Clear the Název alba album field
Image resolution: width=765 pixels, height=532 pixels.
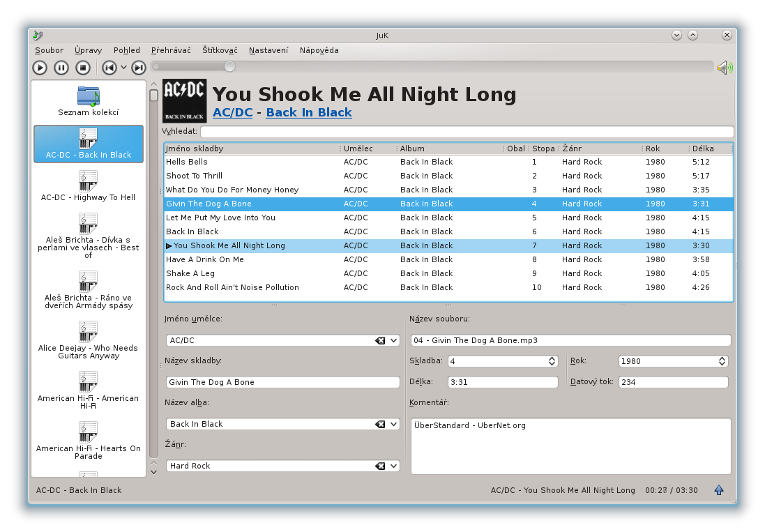click(x=380, y=424)
